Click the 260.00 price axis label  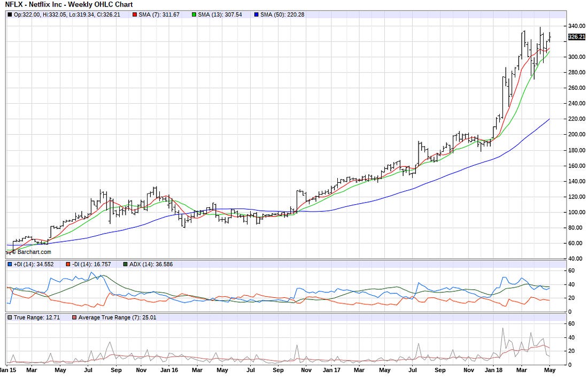[x=577, y=88]
